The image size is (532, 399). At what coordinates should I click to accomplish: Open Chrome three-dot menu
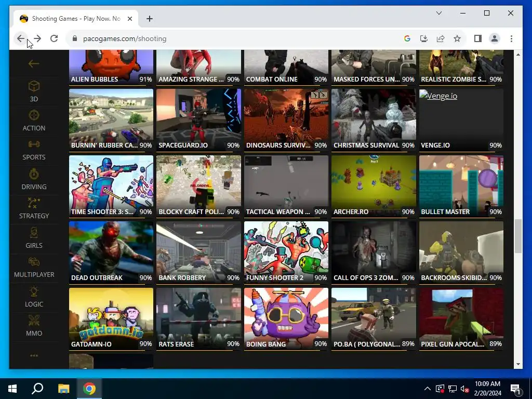pos(511,38)
